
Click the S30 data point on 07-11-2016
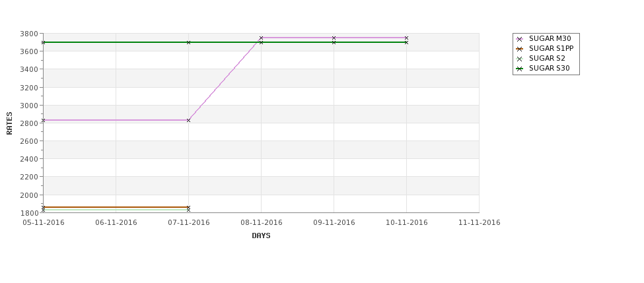[x=188, y=42]
